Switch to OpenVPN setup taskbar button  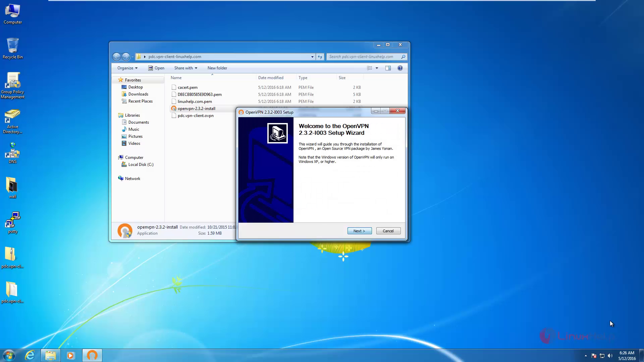(x=92, y=355)
